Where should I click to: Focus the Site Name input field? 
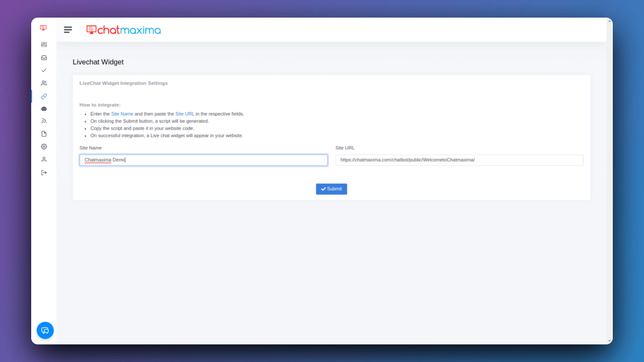coord(204,160)
